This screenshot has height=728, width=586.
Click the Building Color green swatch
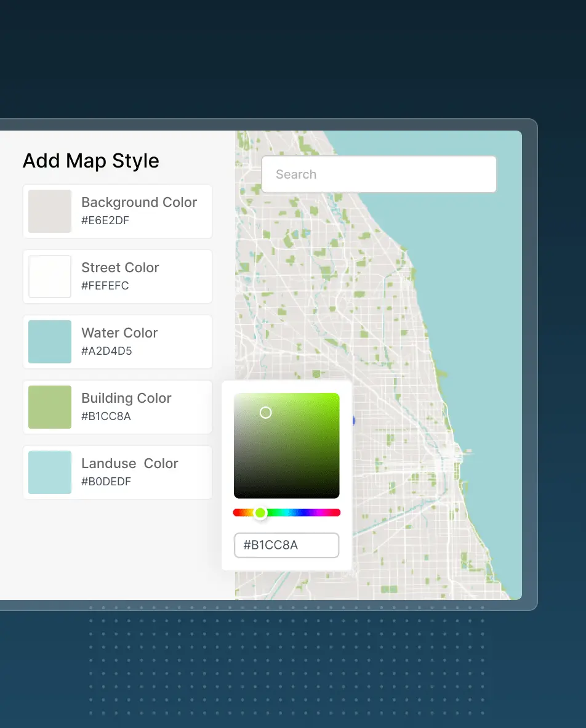[50, 407]
